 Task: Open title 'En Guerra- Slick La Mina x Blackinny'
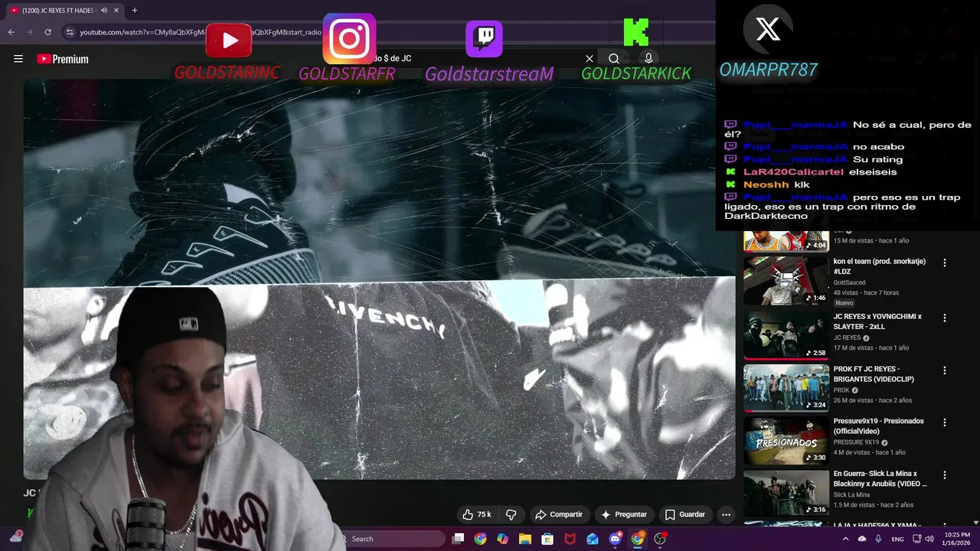pos(880,479)
